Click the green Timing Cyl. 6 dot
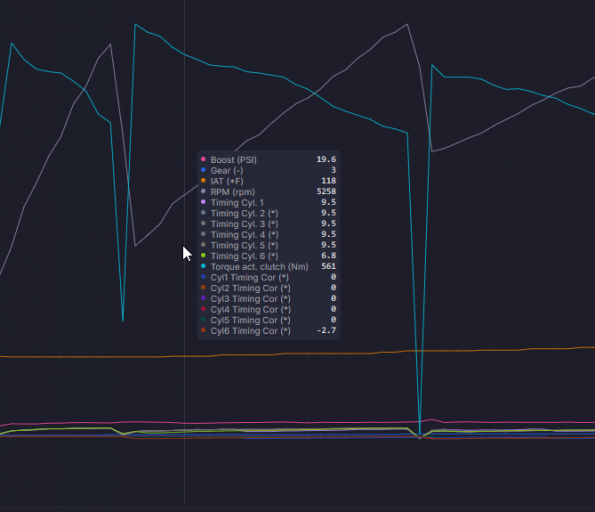Viewport: 595px width, 512px height. [203, 255]
